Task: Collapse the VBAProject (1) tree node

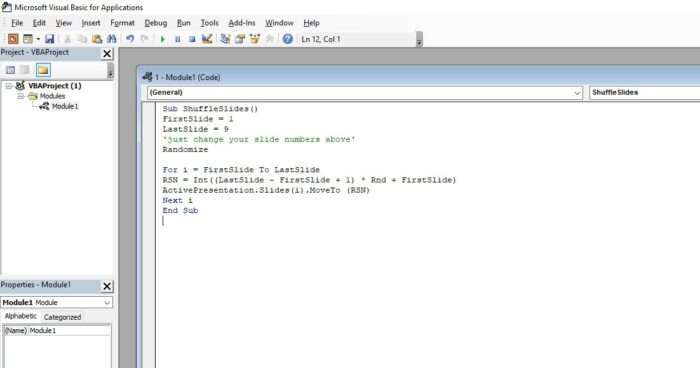Action: [x=8, y=86]
